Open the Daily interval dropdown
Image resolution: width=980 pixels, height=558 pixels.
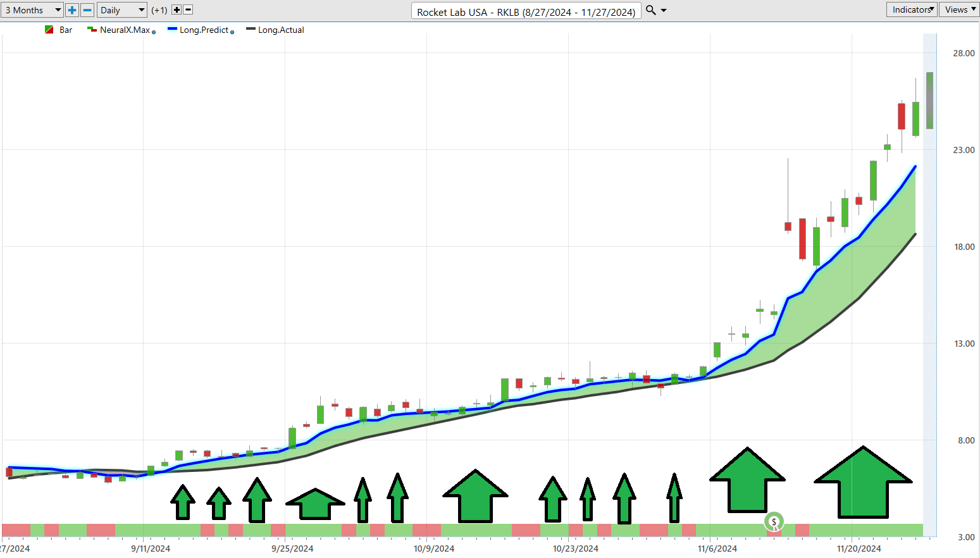tap(122, 10)
